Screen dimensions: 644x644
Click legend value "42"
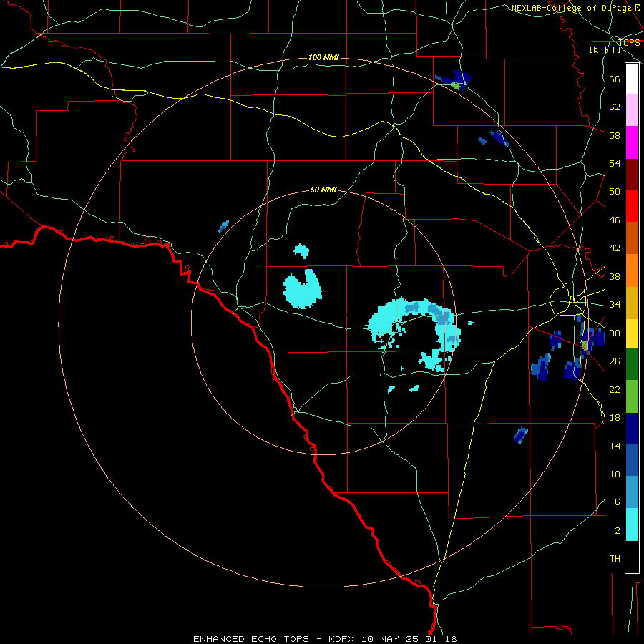[x=615, y=248]
